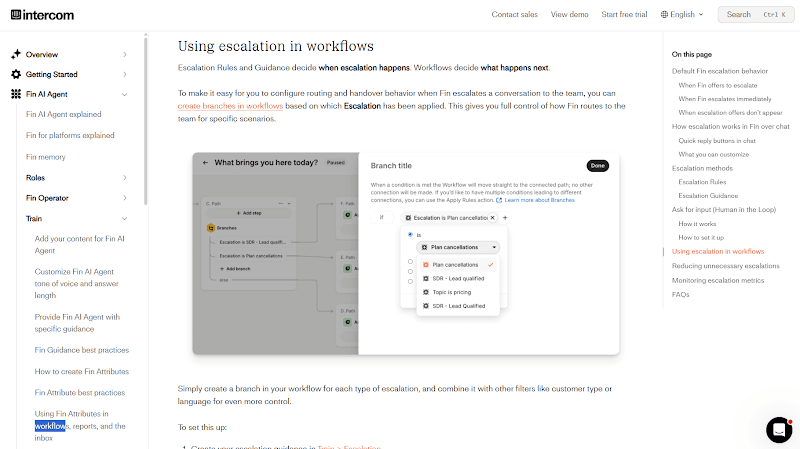
Task: Jump to FAQs section
Action: click(680, 295)
